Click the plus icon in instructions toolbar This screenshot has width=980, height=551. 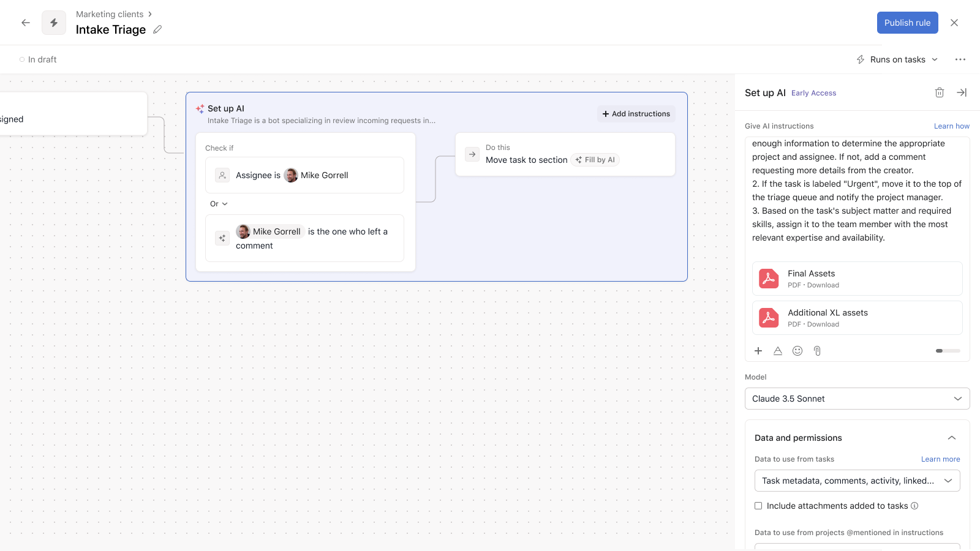click(x=758, y=351)
